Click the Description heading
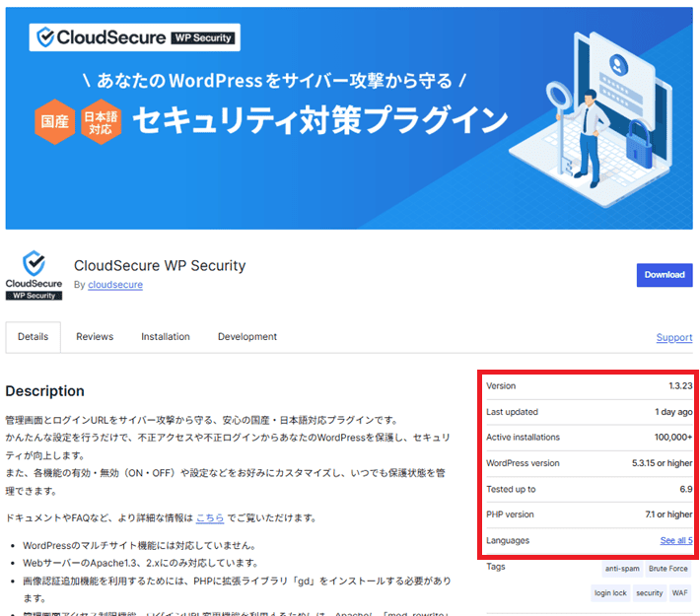 tap(44, 391)
